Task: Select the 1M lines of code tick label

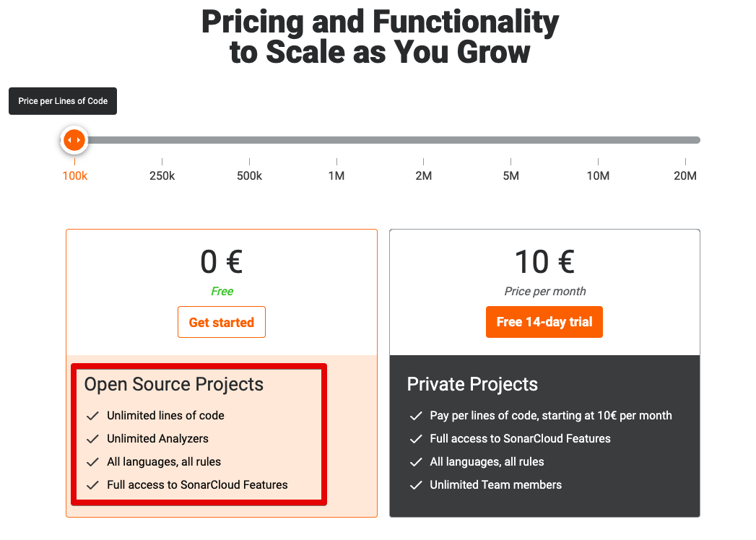Action: [x=336, y=175]
